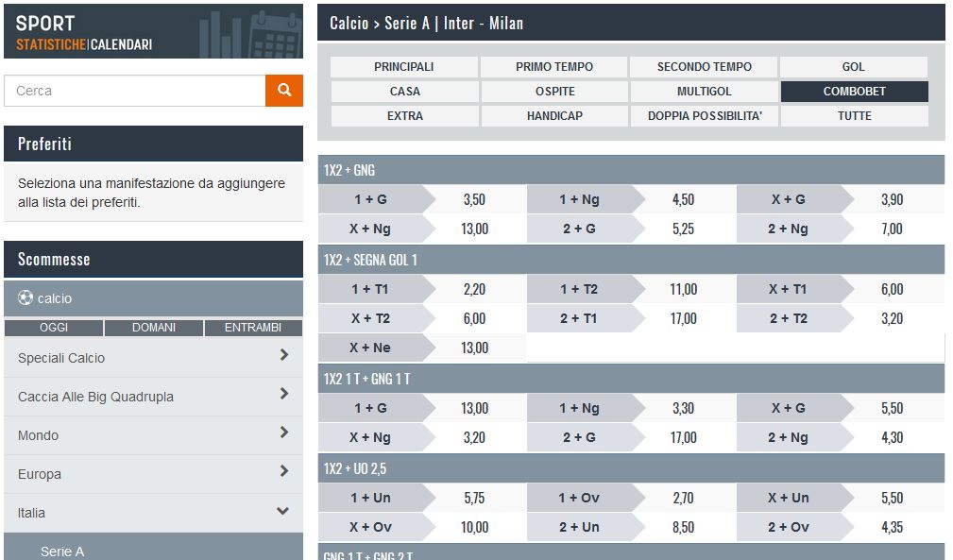
Task: Show the HANDICAP markets tab
Action: click(x=554, y=116)
